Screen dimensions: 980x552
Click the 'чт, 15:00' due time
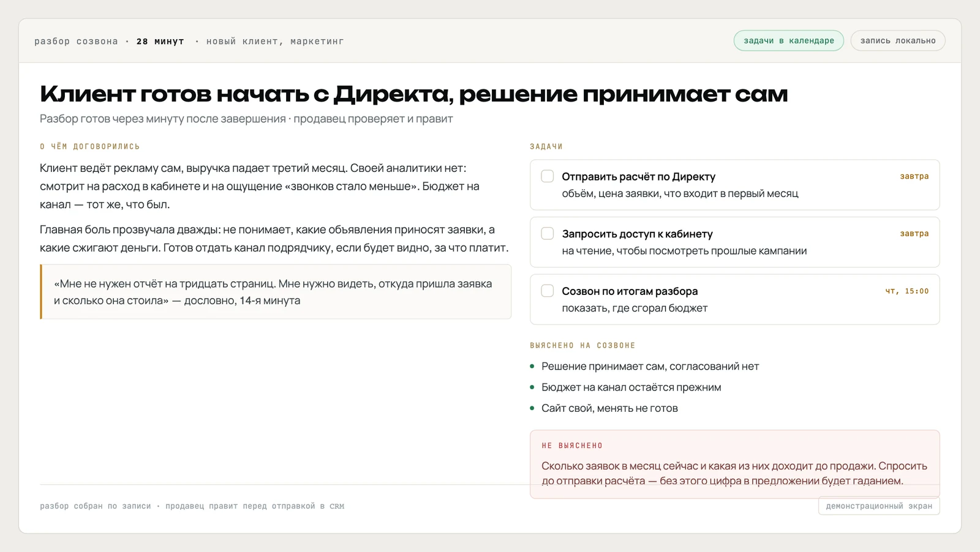point(907,291)
